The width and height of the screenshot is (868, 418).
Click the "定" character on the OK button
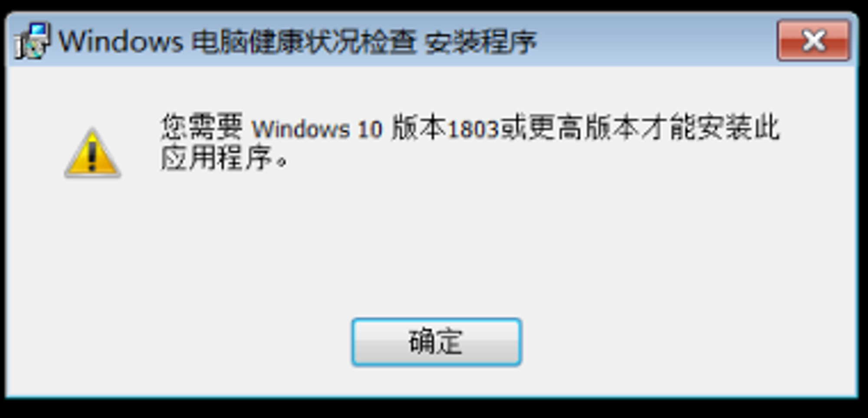coord(450,342)
